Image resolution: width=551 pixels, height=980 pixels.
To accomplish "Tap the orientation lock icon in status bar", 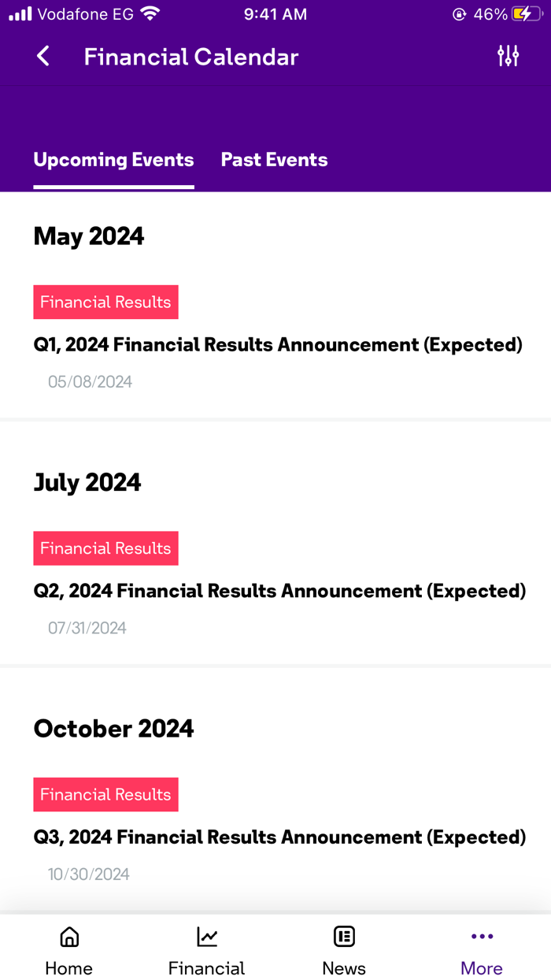I will pos(459,13).
